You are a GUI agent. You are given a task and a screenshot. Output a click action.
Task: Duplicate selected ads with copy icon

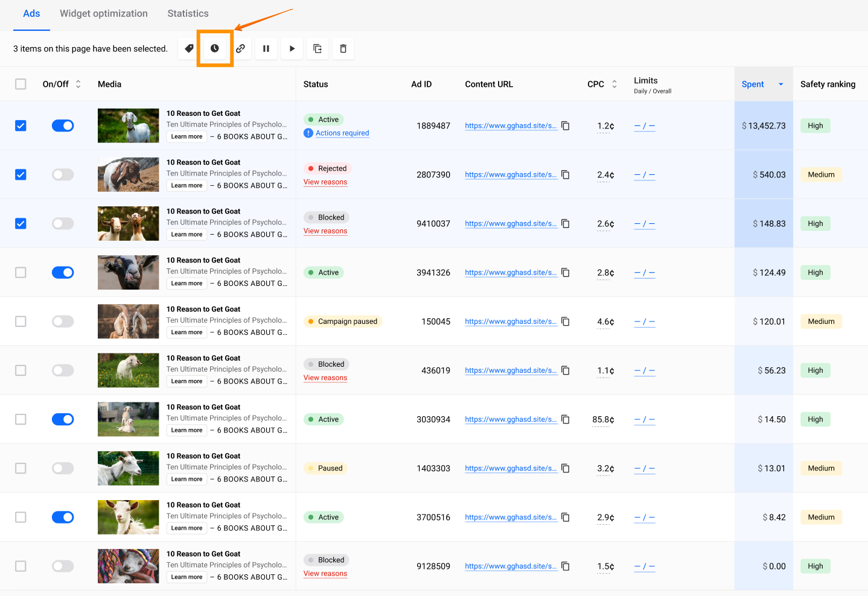pyautogui.click(x=318, y=49)
